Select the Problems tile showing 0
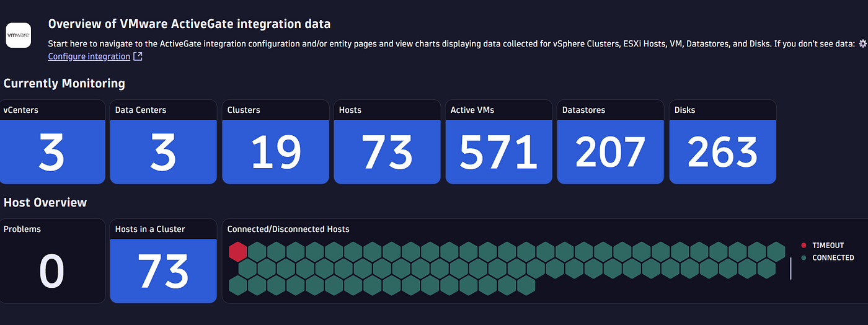 pos(52,260)
